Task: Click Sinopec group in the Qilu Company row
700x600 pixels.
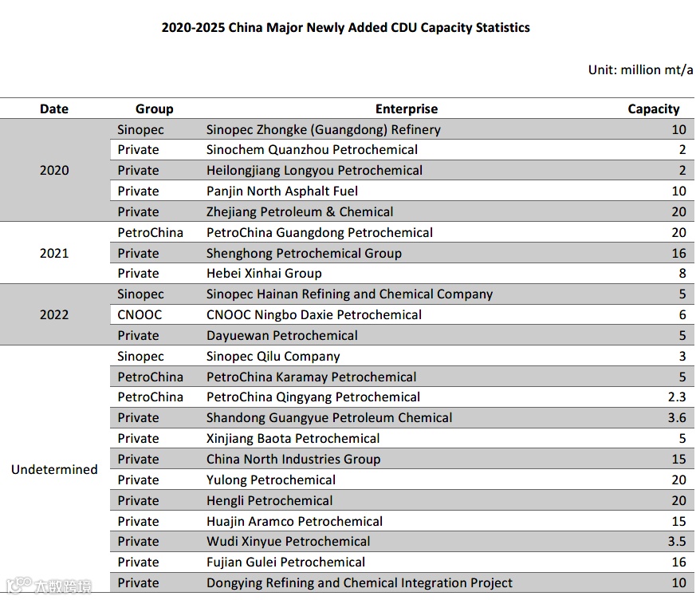Action: pyautogui.click(x=140, y=357)
